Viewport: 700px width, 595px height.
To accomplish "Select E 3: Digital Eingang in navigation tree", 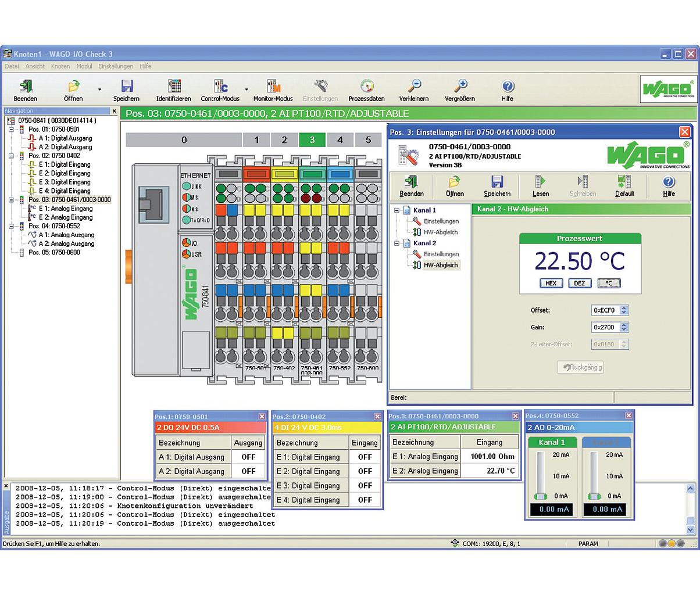I will coord(65,182).
